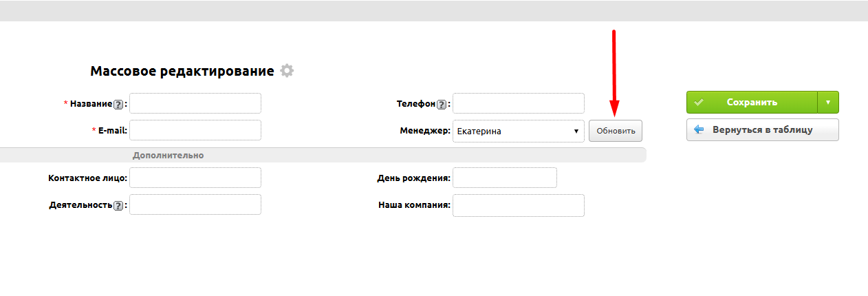
Task: Click Вернуться в таблицу button
Action: [762, 129]
